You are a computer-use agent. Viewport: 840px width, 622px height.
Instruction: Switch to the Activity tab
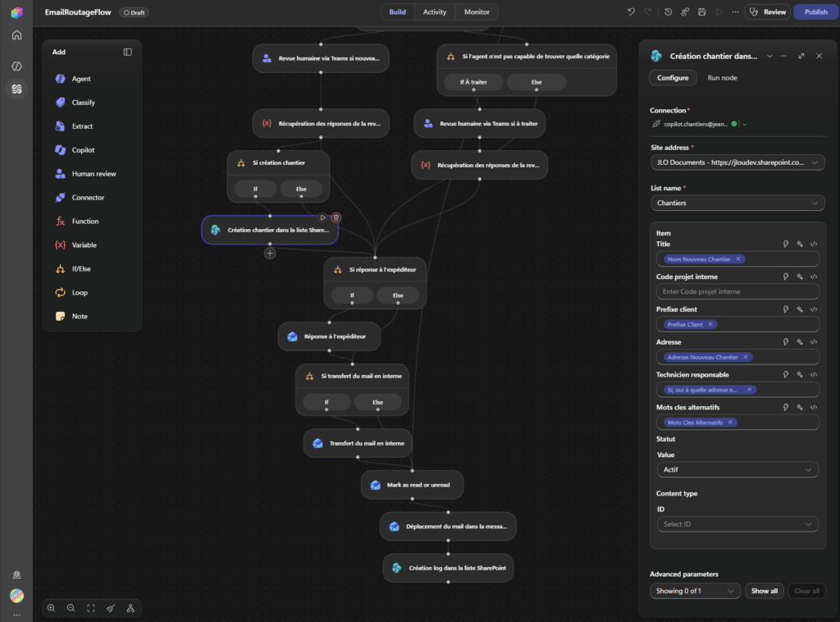click(x=435, y=11)
